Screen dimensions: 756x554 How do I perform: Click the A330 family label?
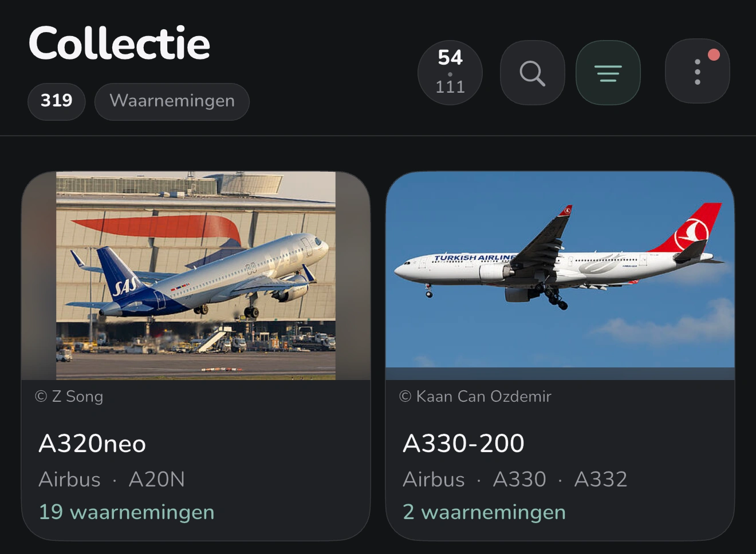point(519,480)
